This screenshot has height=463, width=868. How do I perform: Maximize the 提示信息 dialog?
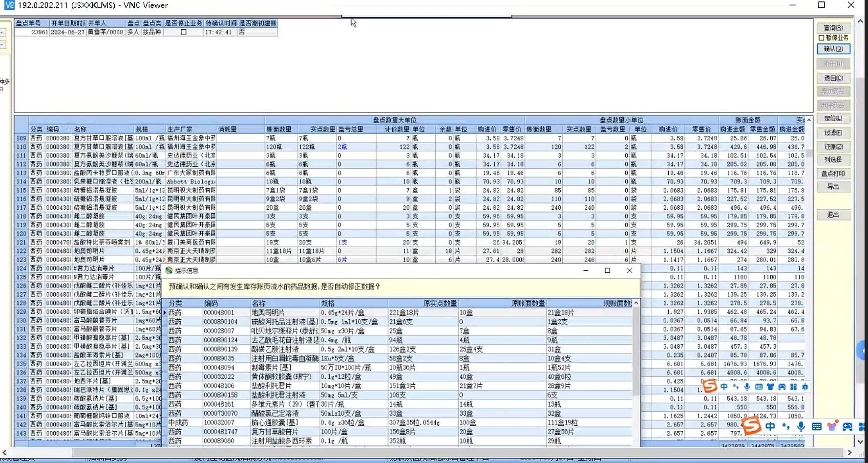(608, 270)
